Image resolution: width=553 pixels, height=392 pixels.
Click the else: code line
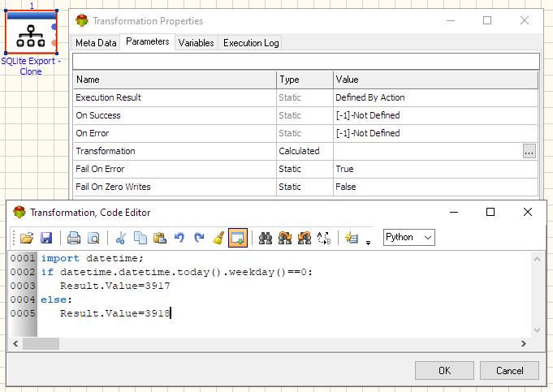pyautogui.click(x=56, y=299)
